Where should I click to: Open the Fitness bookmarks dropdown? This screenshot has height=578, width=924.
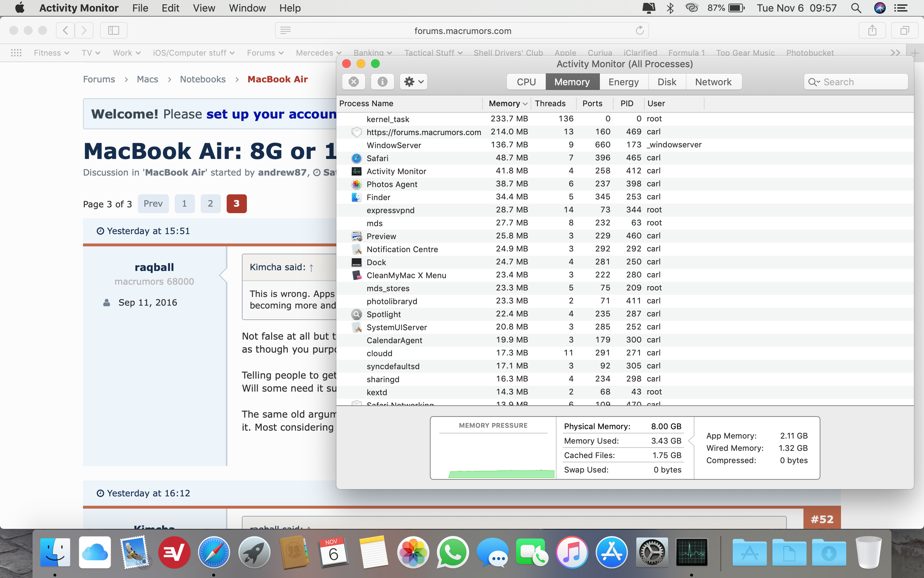tap(52, 53)
